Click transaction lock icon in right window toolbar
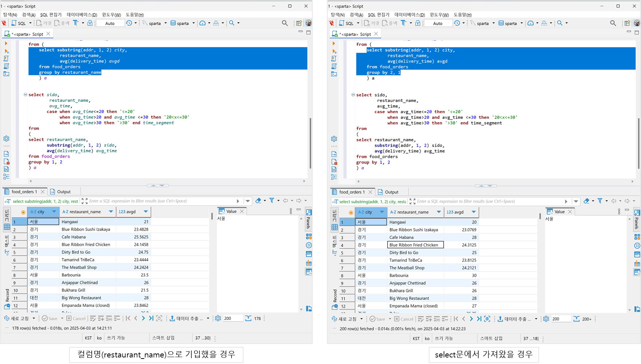Screen dimensions: 641x364 pyautogui.click(x=418, y=23)
